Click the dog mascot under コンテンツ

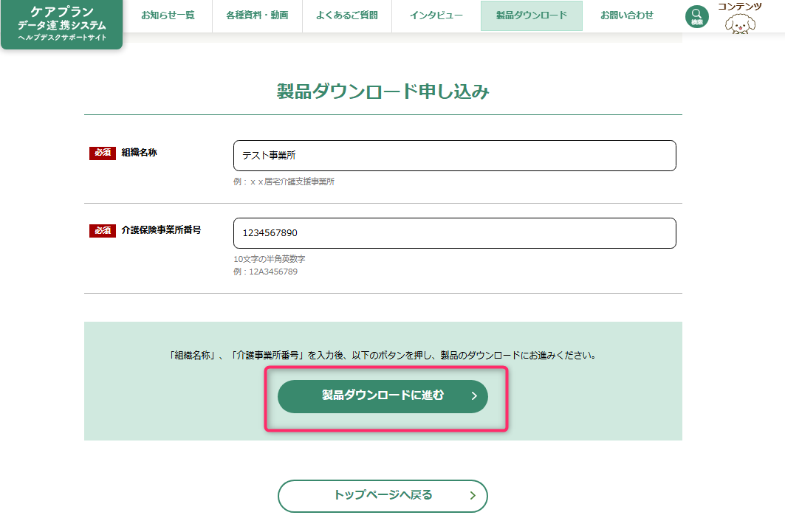click(740, 25)
